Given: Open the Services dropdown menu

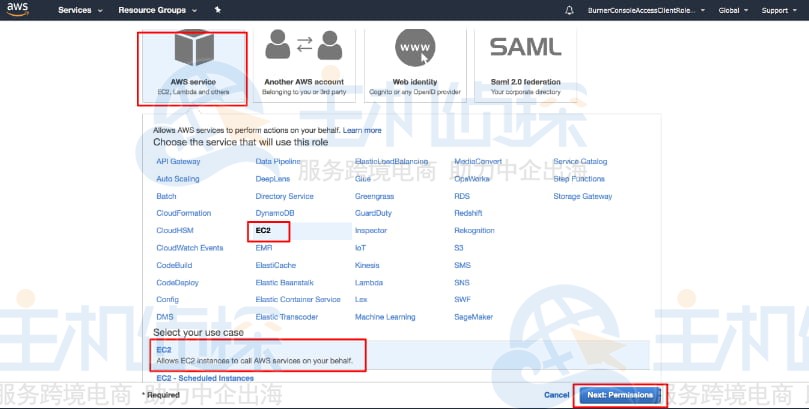Looking at the screenshot, I should tap(79, 10).
